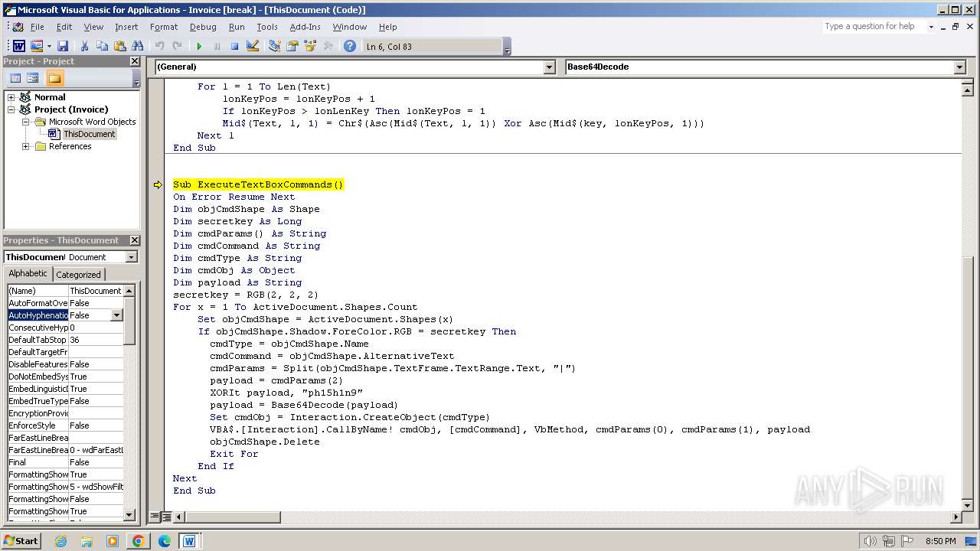Click the Cut scissors icon
This screenshot has width=980, height=551.
pos(84,47)
